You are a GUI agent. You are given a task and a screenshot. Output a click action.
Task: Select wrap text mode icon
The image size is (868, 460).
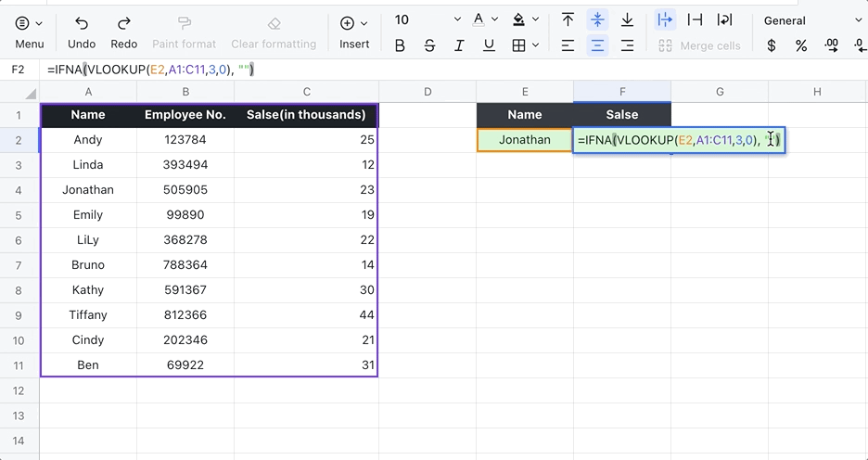coord(724,19)
